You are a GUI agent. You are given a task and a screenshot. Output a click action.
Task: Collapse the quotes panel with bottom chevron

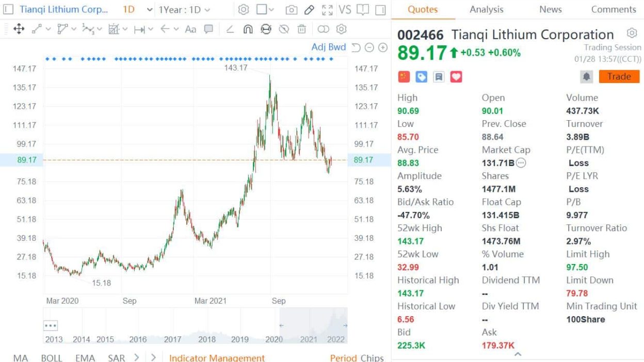point(518,354)
